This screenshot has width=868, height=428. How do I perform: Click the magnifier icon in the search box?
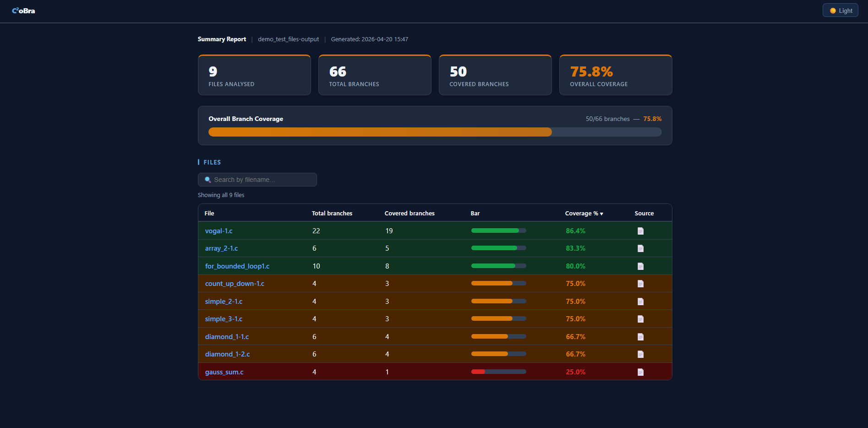click(208, 179)
